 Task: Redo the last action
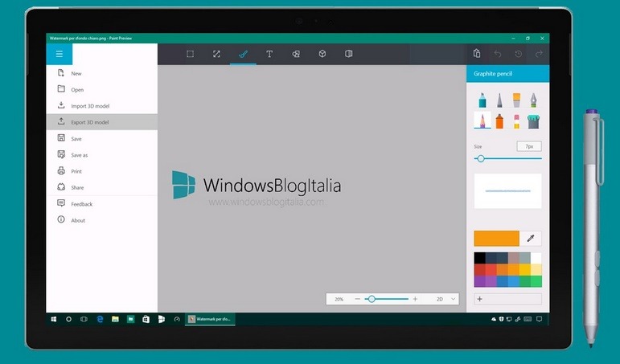coord(539,54)
